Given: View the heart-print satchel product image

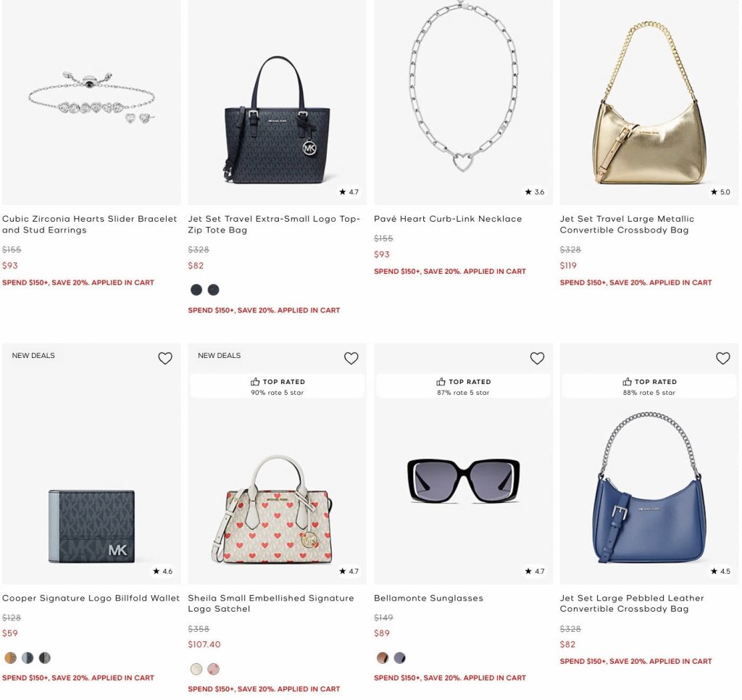Looking at the screenshot, I should tap(278, 509).
